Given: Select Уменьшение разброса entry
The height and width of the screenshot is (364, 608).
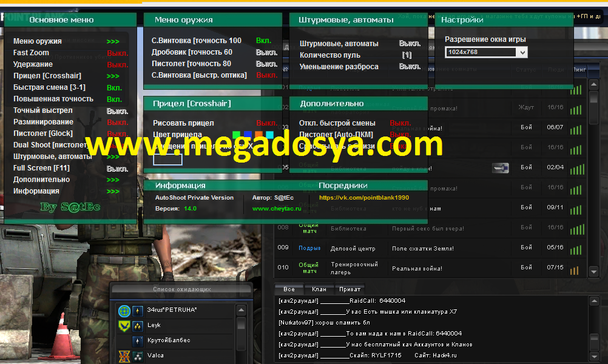Looking at the screenshot, I should tap(339, 67).
